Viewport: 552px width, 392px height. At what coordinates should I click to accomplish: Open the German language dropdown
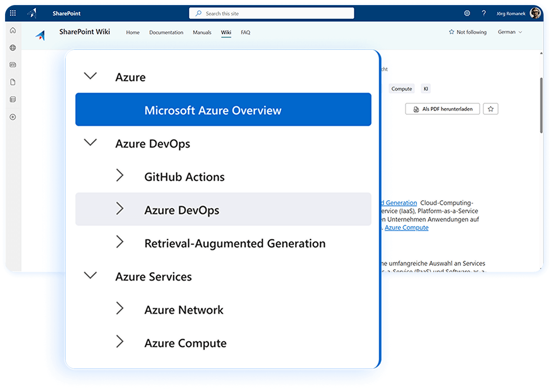pos(510,32)
